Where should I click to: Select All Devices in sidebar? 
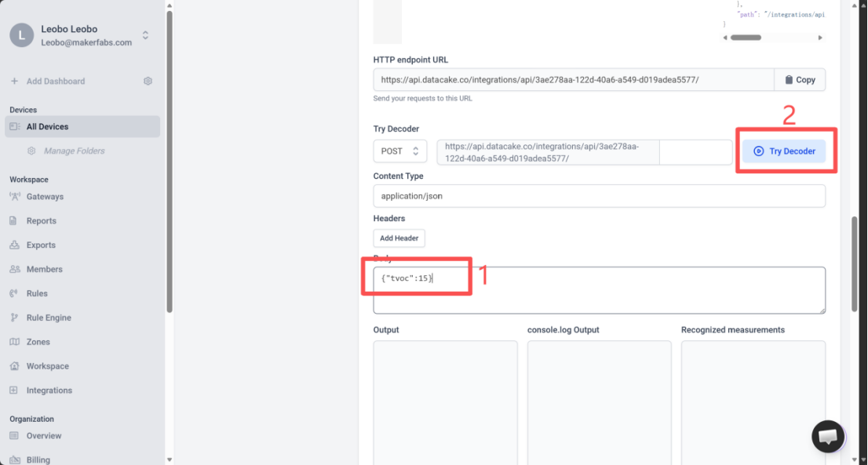(82, 126)
